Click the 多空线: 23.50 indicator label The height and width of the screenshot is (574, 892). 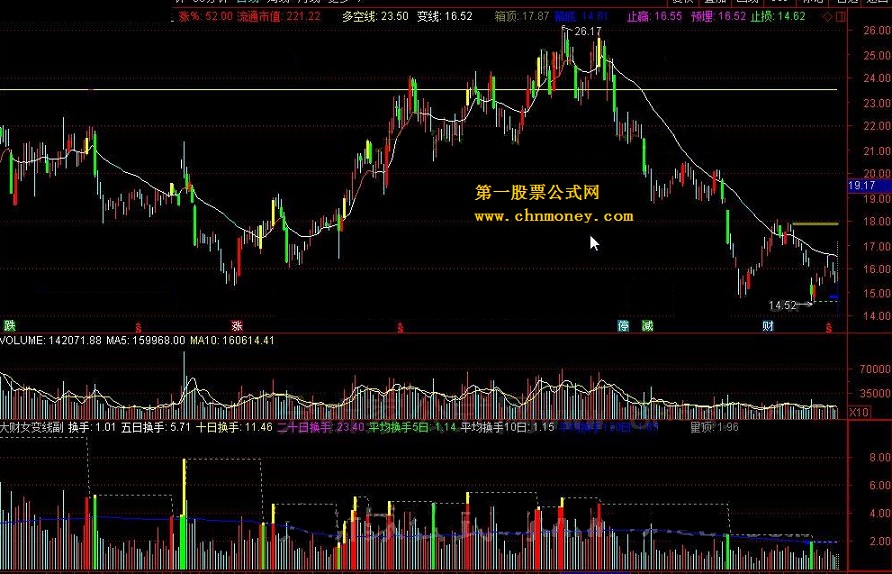375,16
